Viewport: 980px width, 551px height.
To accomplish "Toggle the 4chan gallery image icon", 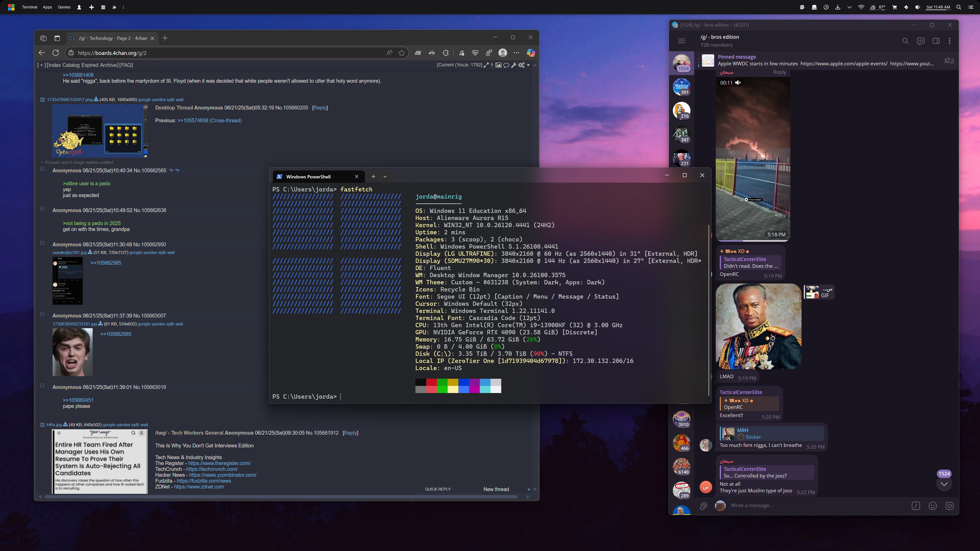I will point(498,65).
